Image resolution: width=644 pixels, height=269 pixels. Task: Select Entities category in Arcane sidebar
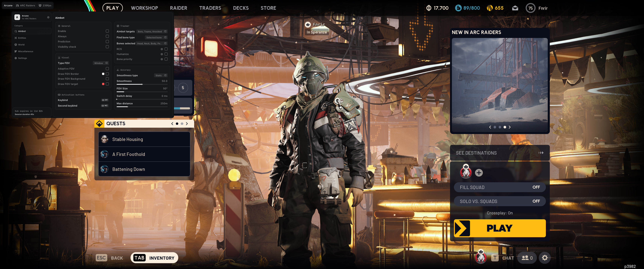(x=32, y=38)
